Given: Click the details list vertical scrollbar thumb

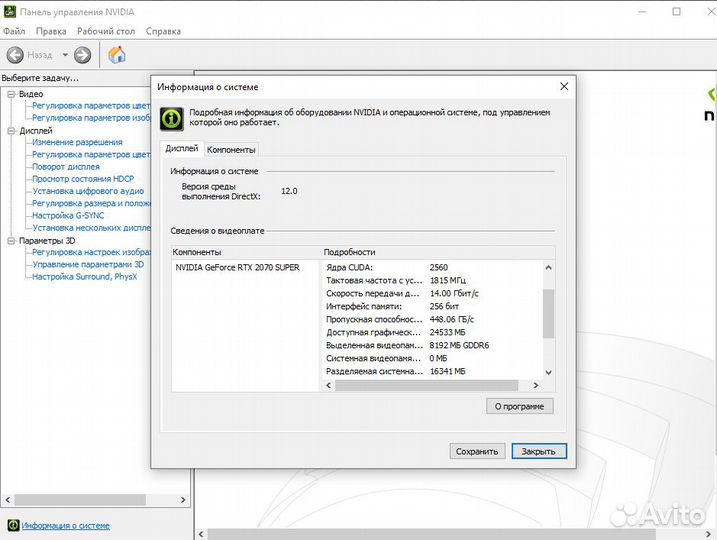Looking at the screenshot, I should click(549, 314).
